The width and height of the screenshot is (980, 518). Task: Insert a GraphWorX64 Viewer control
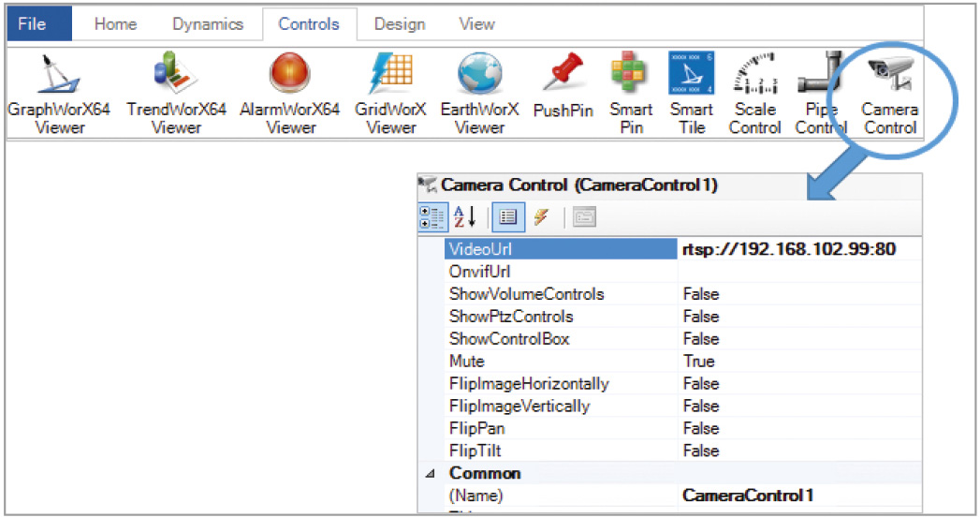click(59, 95)
